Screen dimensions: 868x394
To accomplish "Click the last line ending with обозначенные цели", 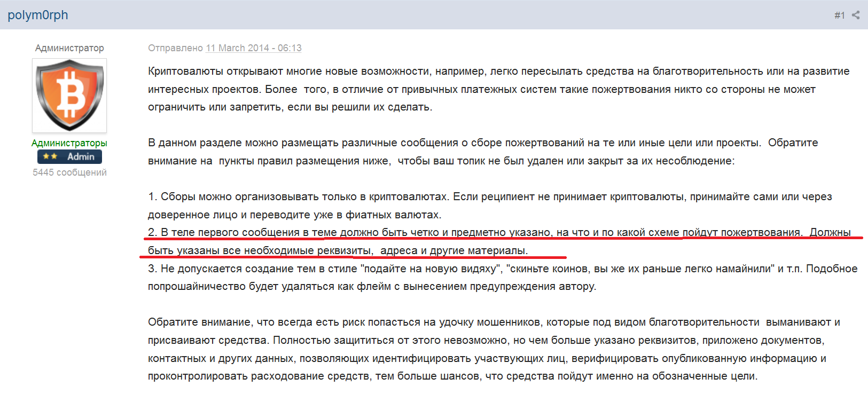I will tap(452, 376).
